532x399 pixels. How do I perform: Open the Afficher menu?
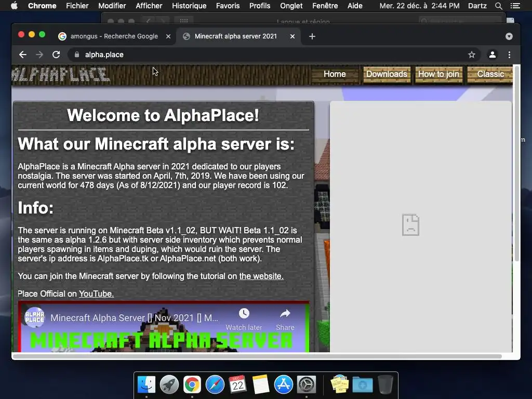point(149,6)
